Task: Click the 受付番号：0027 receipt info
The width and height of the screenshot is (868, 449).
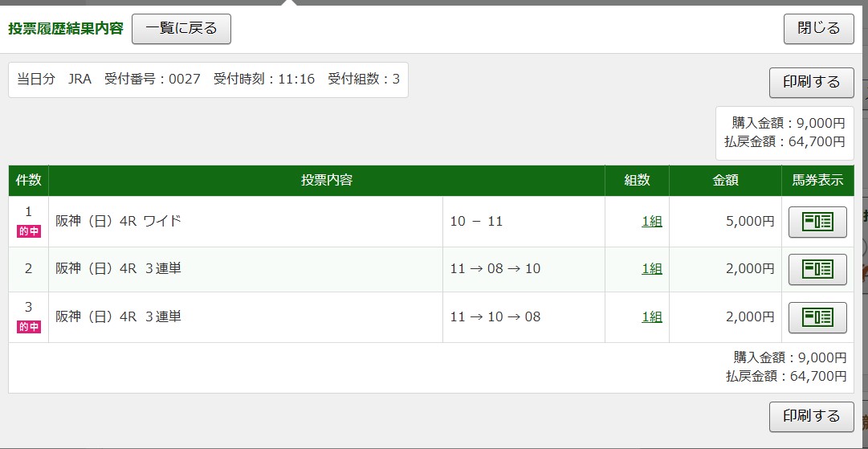Action: click(x=153, y=80)
